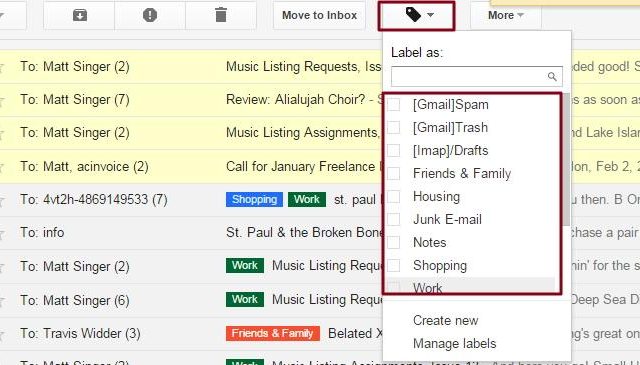Click the Junk E-mail label text
This screenshot has height=365, width=640.
tap(447, 219)
